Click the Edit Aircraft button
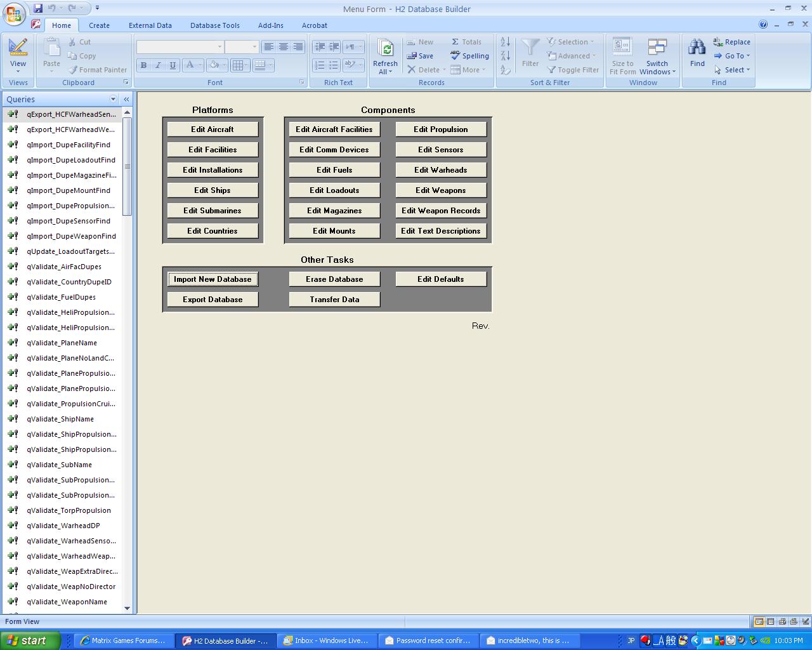Viewport: 812px width, 650px height. tap(213, 129)
